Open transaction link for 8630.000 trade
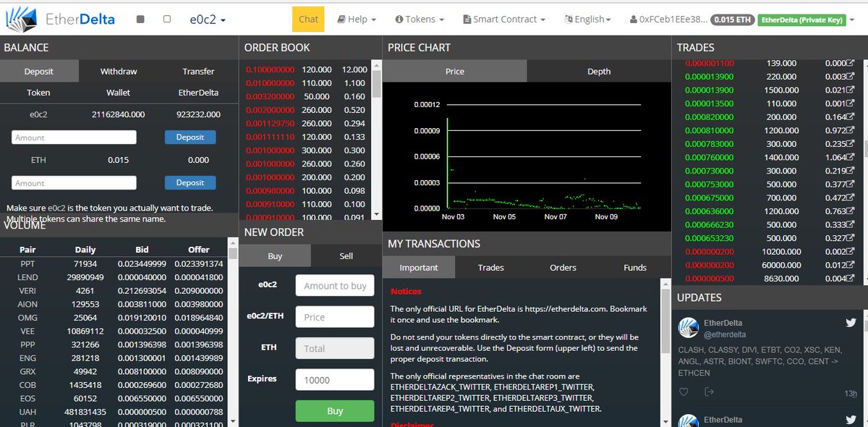Viewport: 868px width, 427px height. coord(851,278)
